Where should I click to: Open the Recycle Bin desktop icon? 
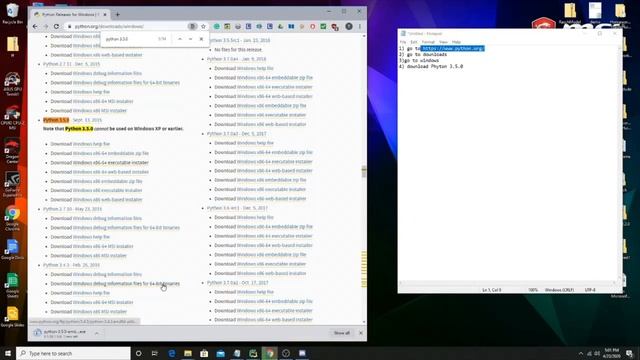coord(12,13)
